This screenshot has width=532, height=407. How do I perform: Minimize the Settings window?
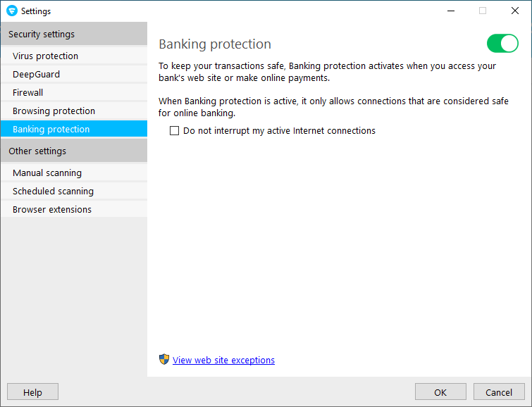(x=450, y=11)
